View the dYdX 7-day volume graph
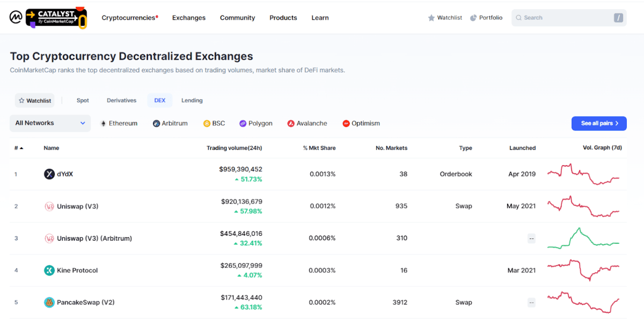The image size is (644, 321). coord(583,174)
